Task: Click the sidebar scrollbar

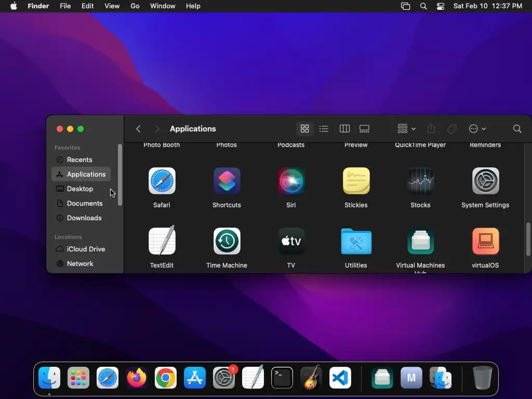Action: coord(120,175)
